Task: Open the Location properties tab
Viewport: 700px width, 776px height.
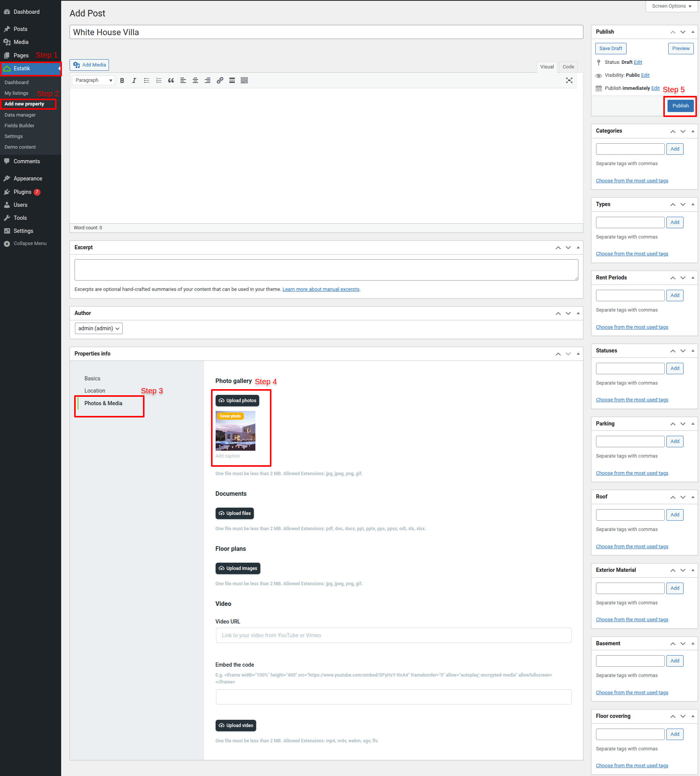Action: (94, 391)
